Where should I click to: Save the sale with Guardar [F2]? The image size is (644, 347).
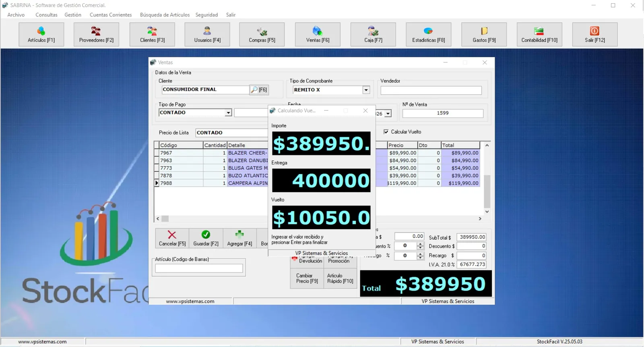pyautogui.click(x=206, y=238)
